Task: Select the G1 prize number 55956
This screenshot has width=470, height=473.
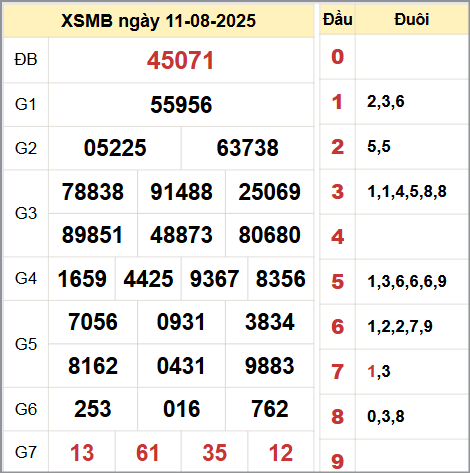Action: (181, 105)
